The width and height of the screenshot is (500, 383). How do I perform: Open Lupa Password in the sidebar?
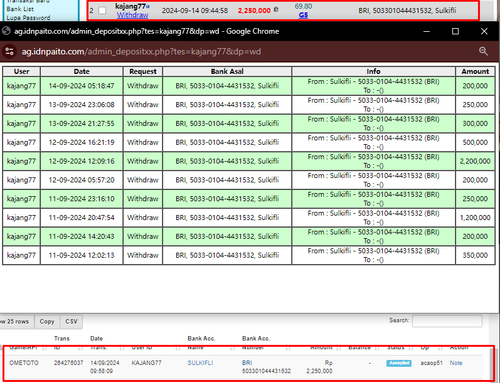pyautogui.click(x=28, y=18)
